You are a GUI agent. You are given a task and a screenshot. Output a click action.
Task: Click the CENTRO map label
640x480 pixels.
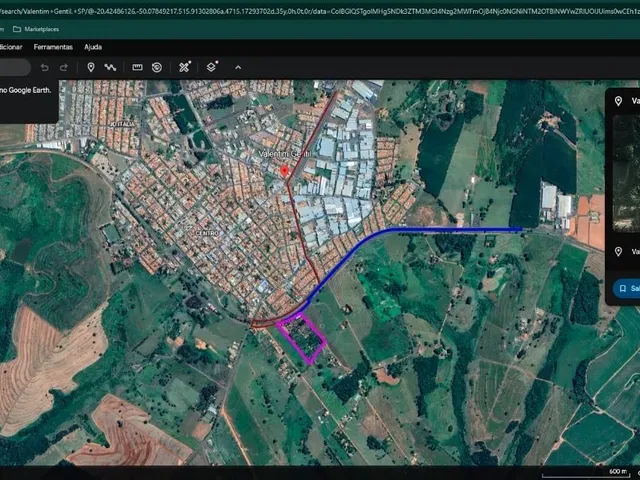click(207, 233)
